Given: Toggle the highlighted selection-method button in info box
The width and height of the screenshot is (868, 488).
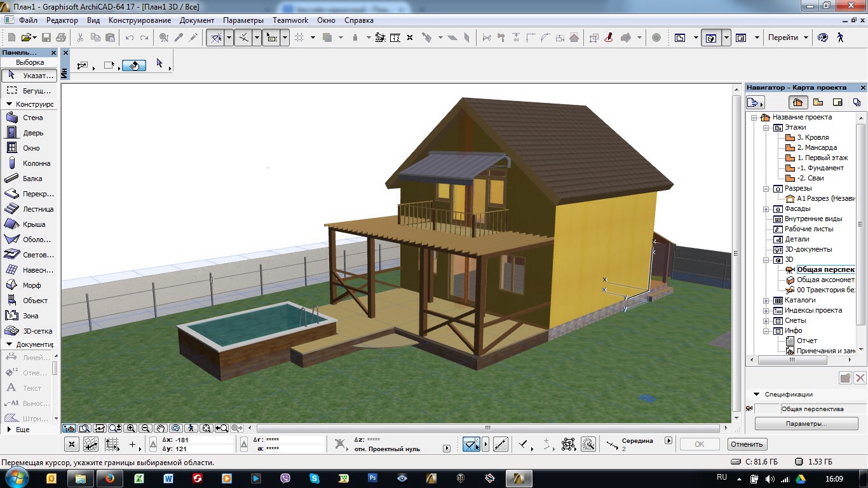Looking at the screenshot, I should click(x=134, y=65).
